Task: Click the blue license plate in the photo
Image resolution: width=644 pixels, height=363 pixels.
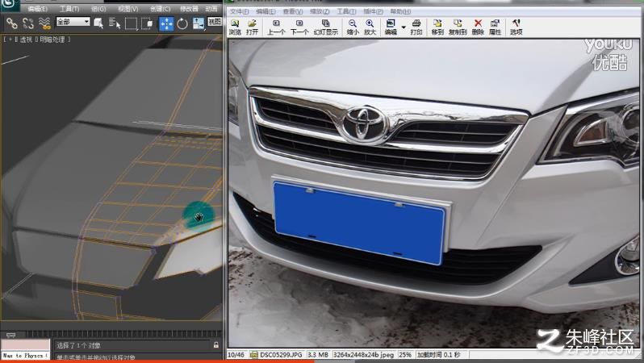Action: pos(360,223)
